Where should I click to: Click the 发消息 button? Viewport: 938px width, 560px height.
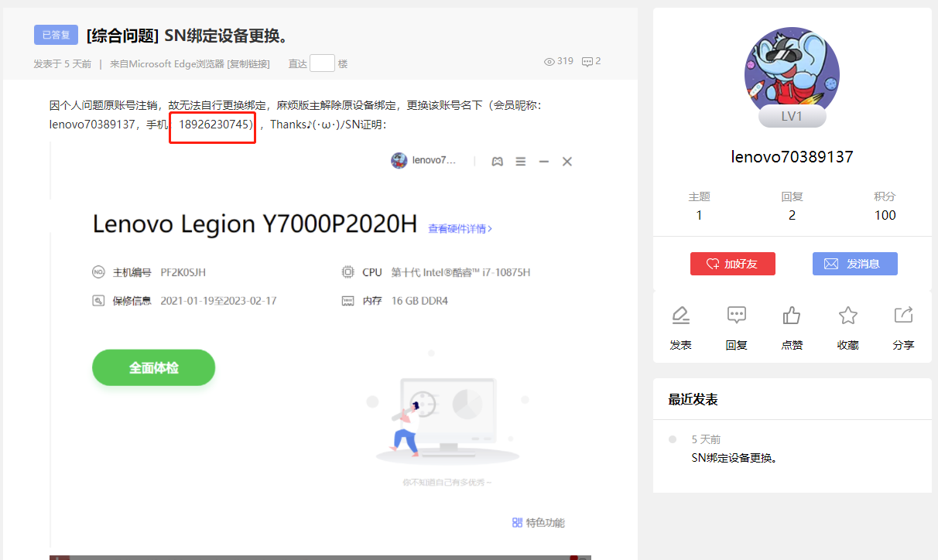pyautogui.click(x=855, y=264)
